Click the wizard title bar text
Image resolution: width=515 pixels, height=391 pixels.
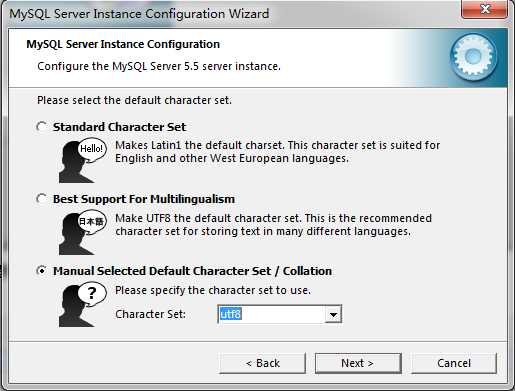pos(139,14)
